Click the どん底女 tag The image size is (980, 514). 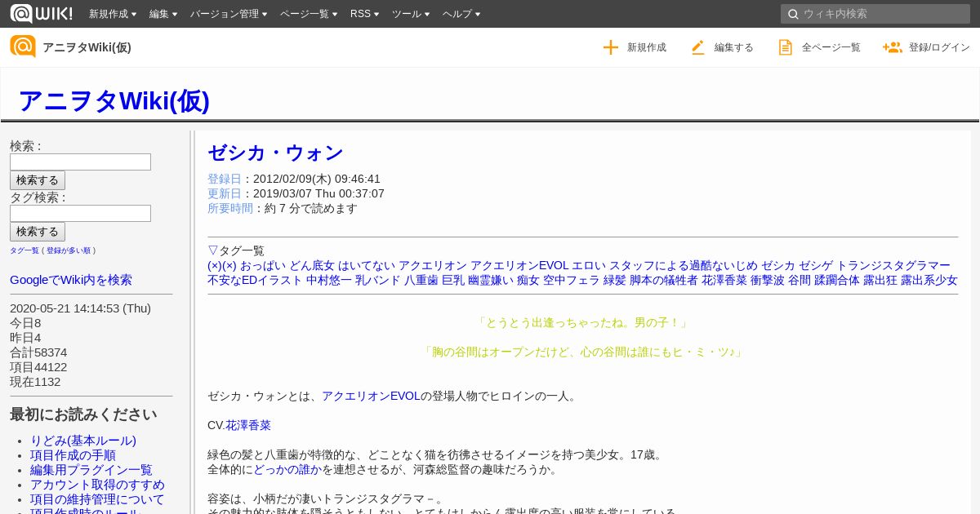click(x=312, y=265)
